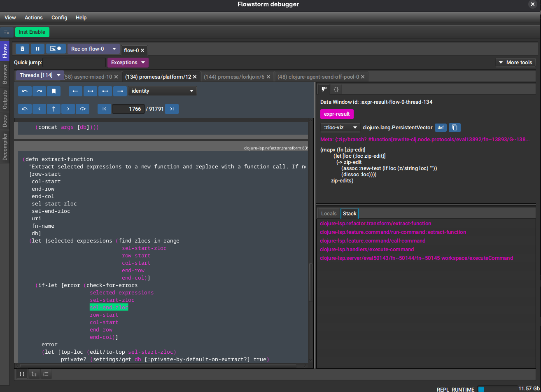541x392 pixels.
Task: Open the identity power-step dropdown
Action: coord(163,91)
